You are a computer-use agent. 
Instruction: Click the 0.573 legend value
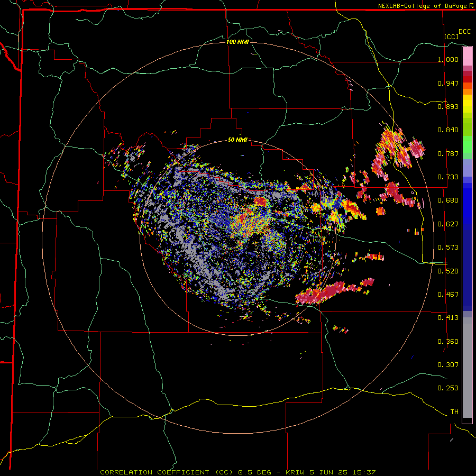tap(448, 248)
